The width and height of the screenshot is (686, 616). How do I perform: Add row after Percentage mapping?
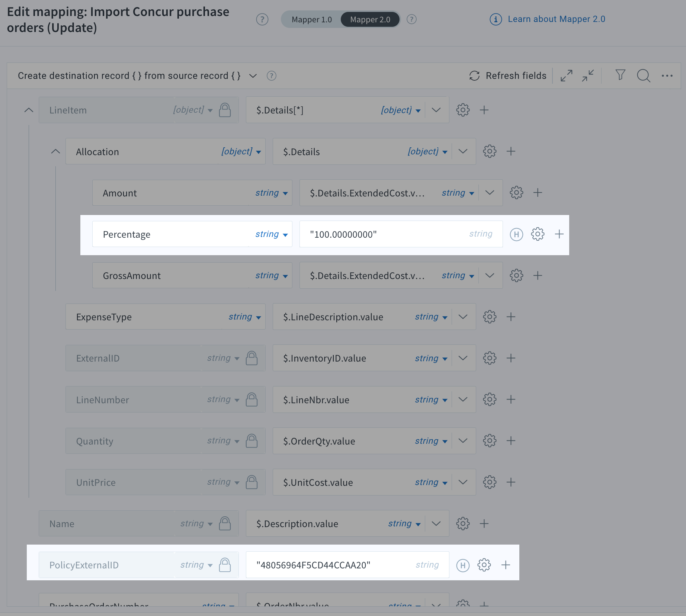click(559, 234)
